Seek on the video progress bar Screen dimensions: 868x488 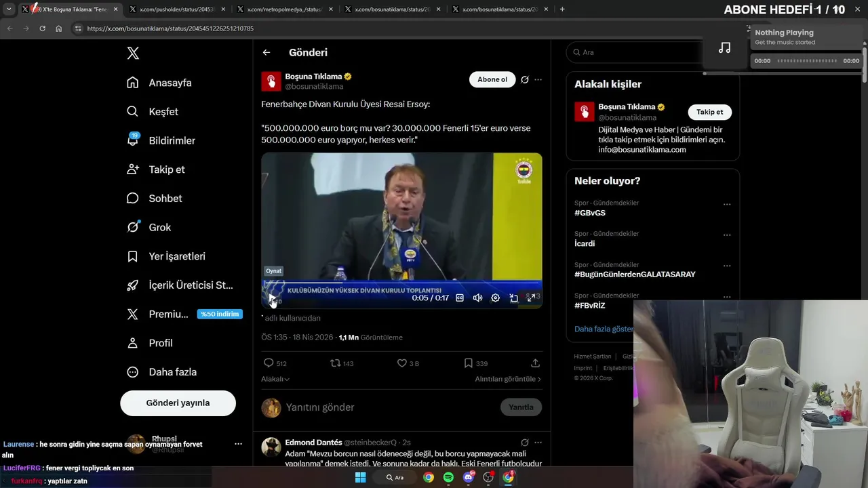coord(402,283)
